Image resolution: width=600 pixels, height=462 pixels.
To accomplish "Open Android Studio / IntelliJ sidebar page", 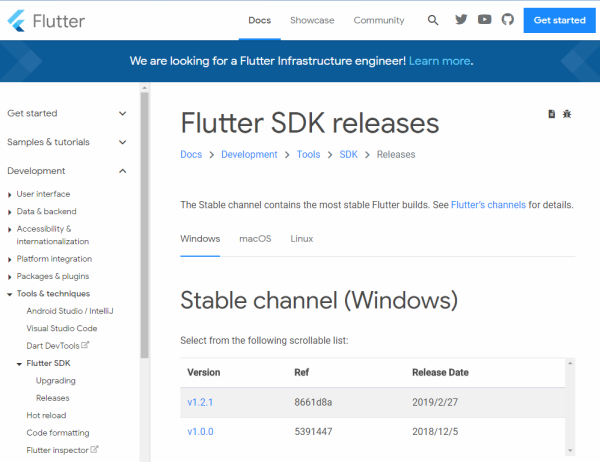I will click(x=70, y=311).
